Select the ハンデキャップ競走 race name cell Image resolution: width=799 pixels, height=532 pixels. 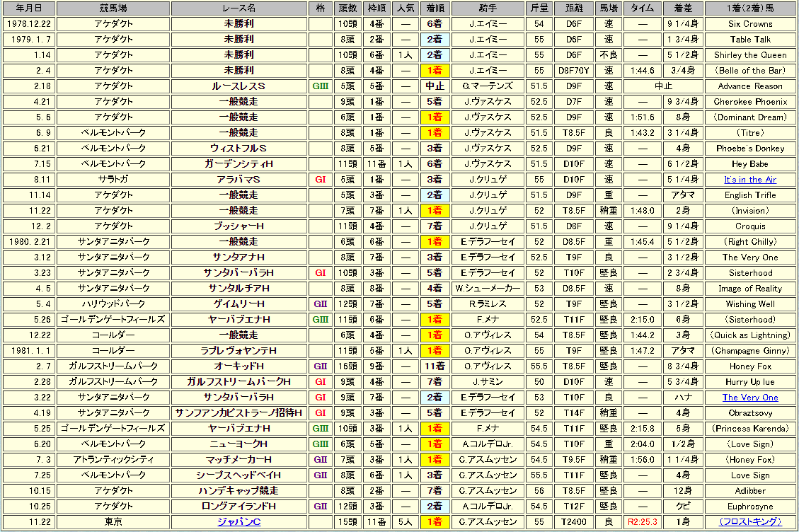(x=239, y=491)
